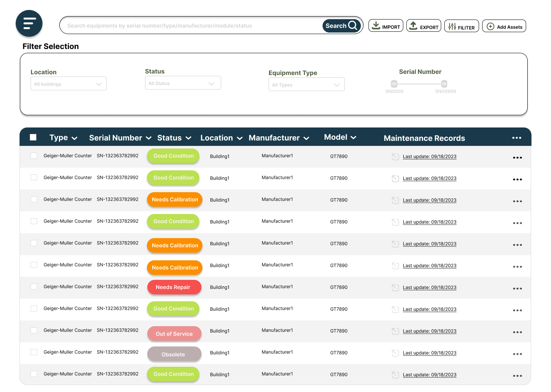Viewport: 551px width, 392px height.
Task: Open the All Types equipment dropdown
Action: tap(306, 85)
